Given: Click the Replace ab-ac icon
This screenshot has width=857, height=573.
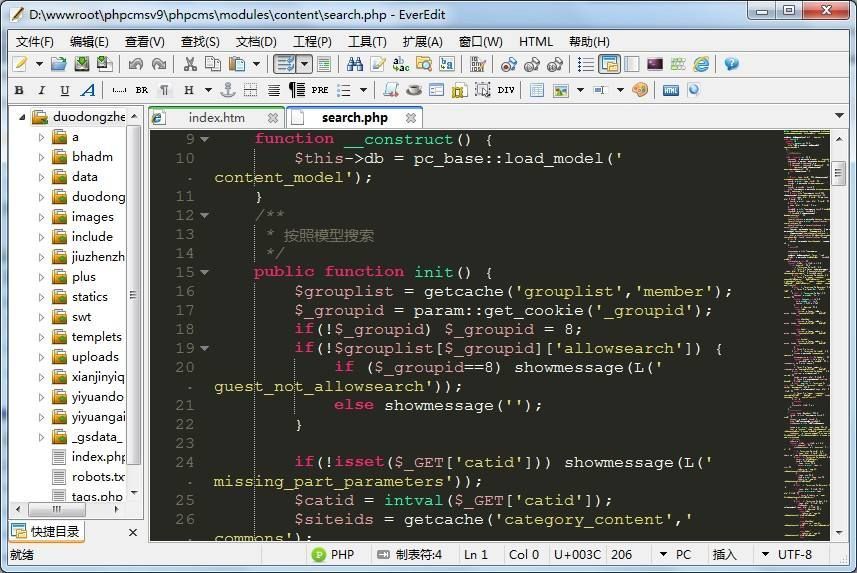Looking at the screenshot, I should (x=401, y=65).
